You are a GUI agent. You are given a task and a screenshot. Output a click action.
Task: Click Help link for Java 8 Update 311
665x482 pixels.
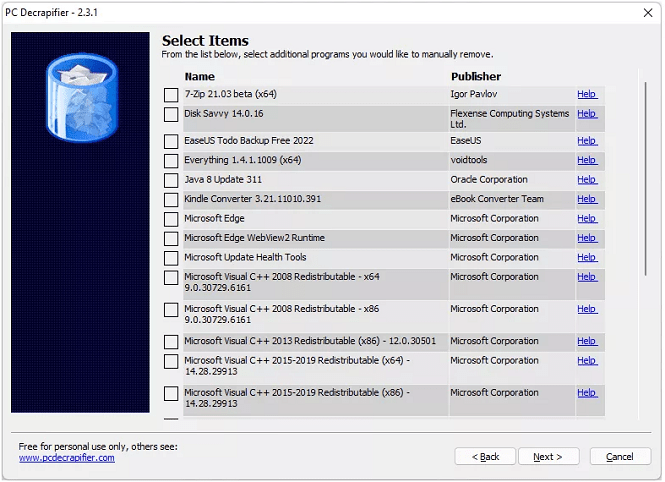(x=587, y=180)
